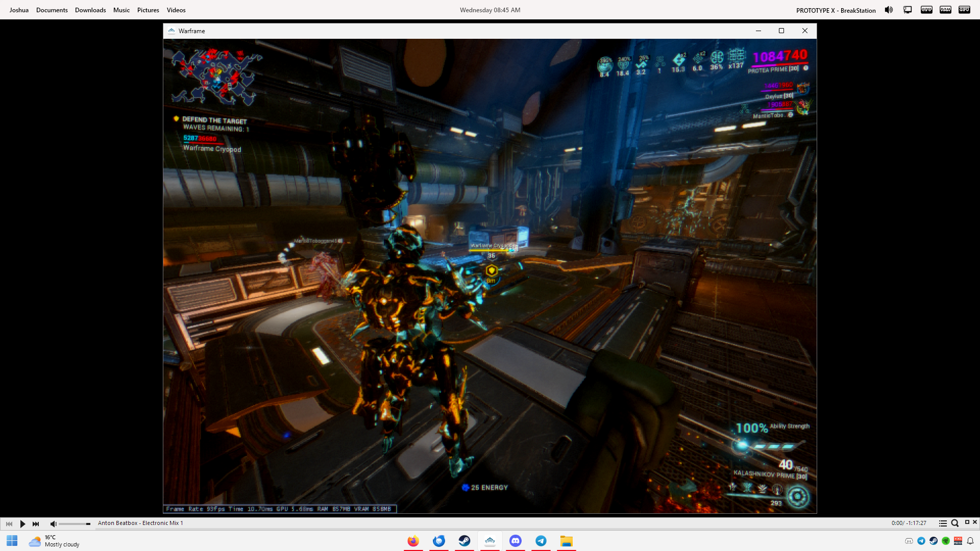Open the Joshua user folder shortcut
Viewport: 980px width, 551px height.
point(19,10)
